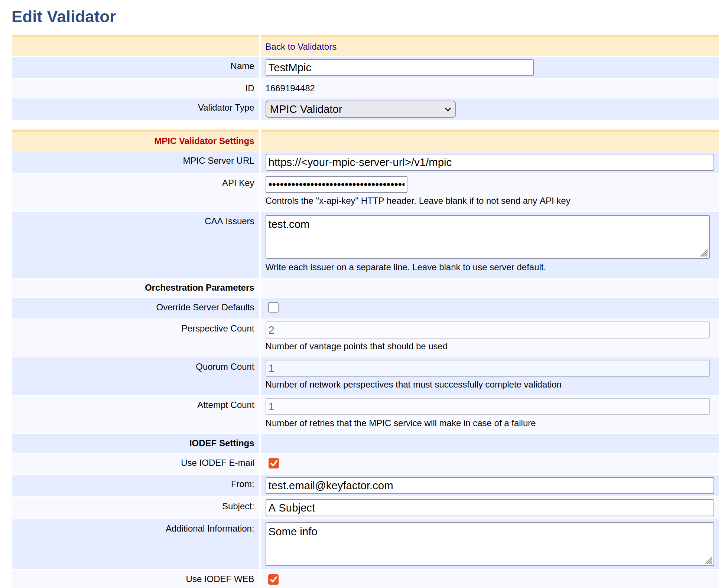728x588 pixels.
Task: Click inside the Name field showing TestMpic
Action: [x=399, y=68]
